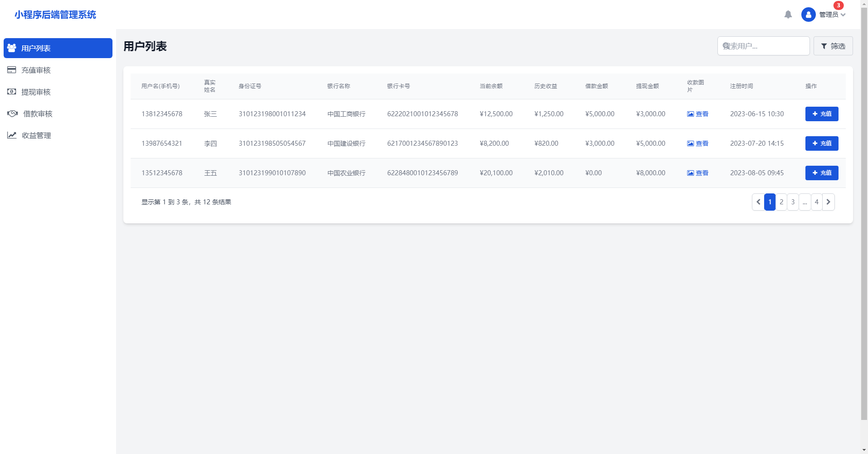View payment image for user 张三
This screenshot has height=454, width=868.
(x=697, y=114)
